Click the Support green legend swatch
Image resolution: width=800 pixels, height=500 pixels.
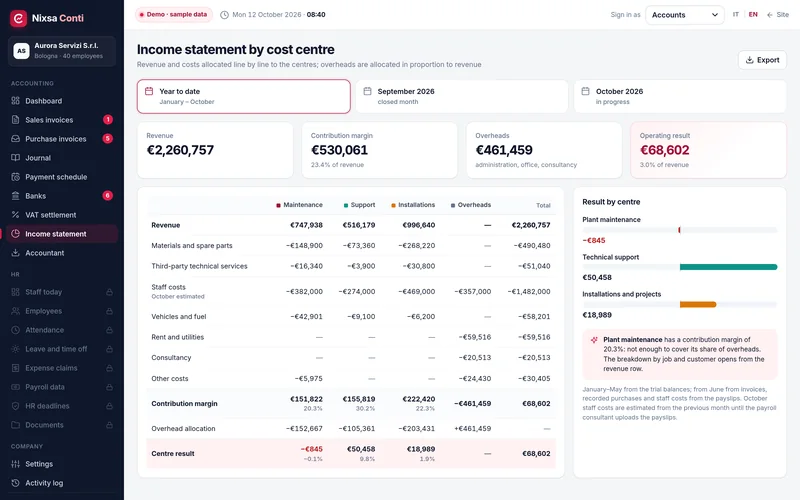click(346, 206)
